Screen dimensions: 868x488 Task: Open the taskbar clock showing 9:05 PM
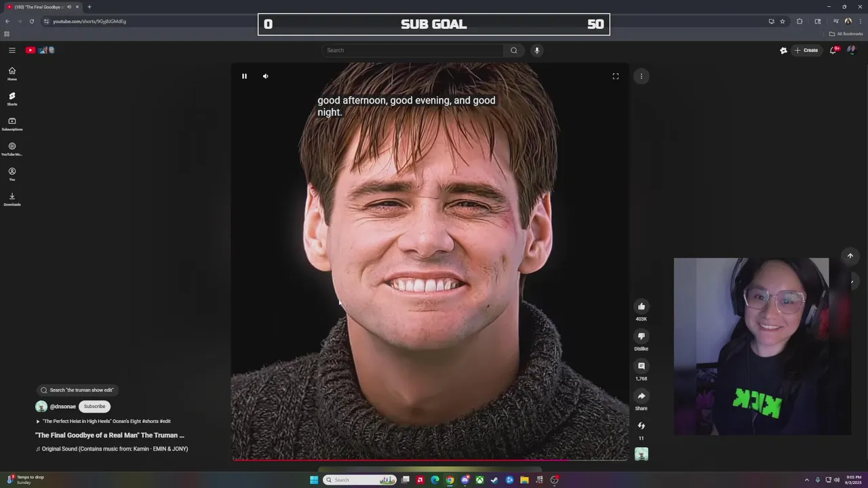[x=854, y=480]
